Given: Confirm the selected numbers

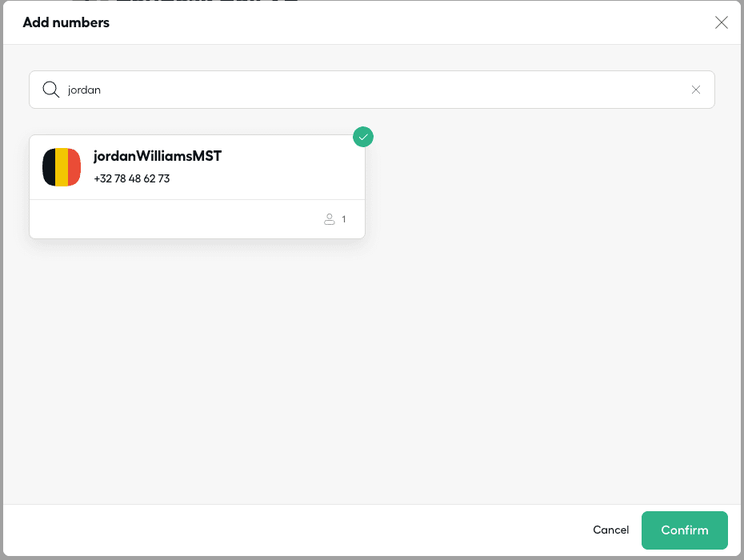Looking at the screenshot, I should 684,530.
